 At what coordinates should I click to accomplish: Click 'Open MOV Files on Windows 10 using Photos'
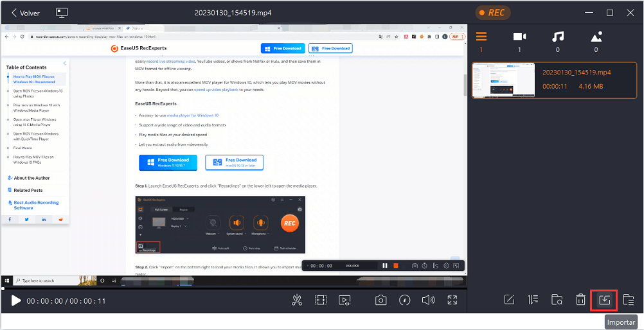click(x=38, y=93)
